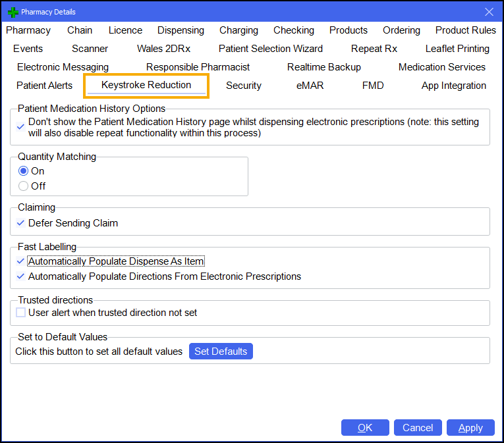Select the Quantity Matching On option

[24, 171]
